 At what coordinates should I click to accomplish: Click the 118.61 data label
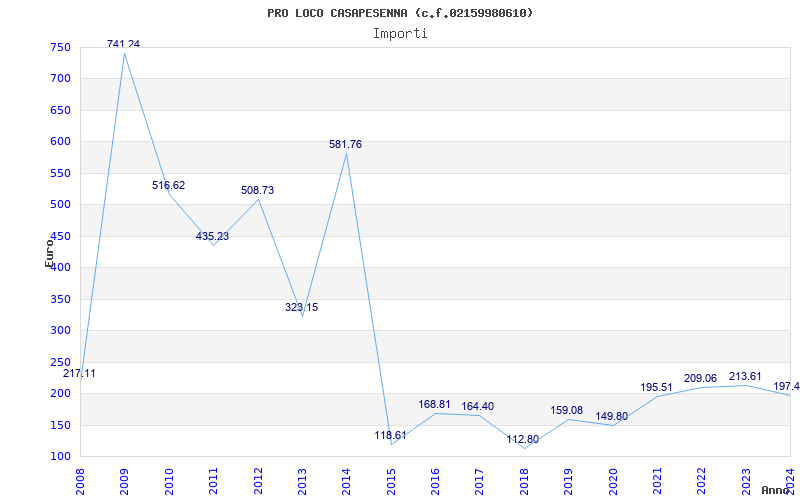[x=390, y=435]
